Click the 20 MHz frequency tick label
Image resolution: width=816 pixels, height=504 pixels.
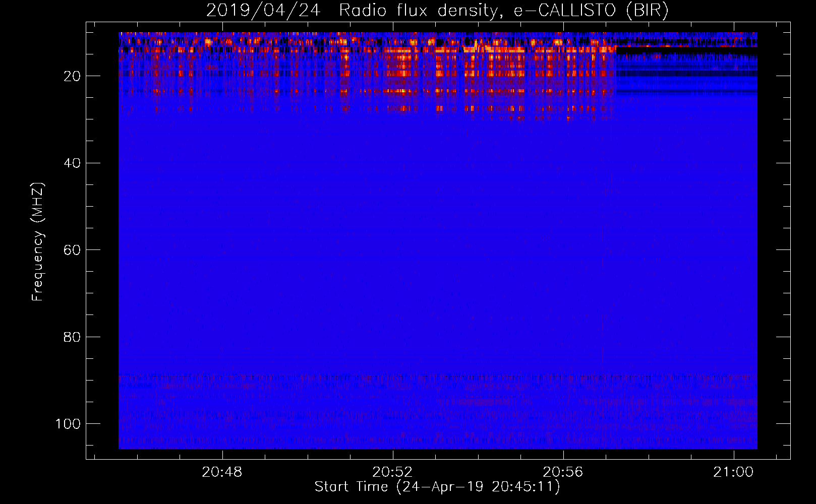[72, 76]
